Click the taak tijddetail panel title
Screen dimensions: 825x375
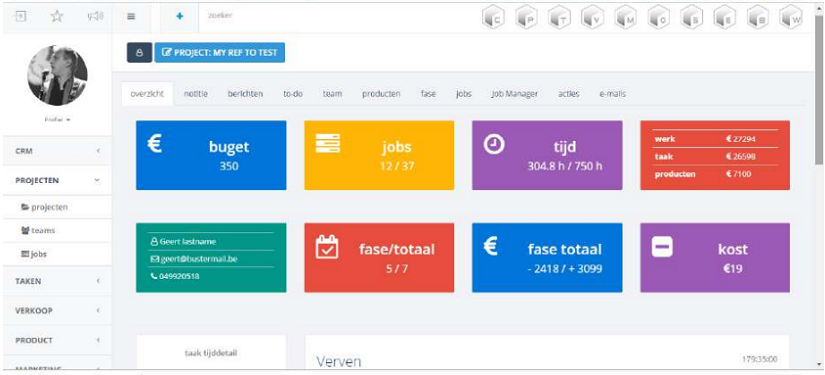pos(211,353)
